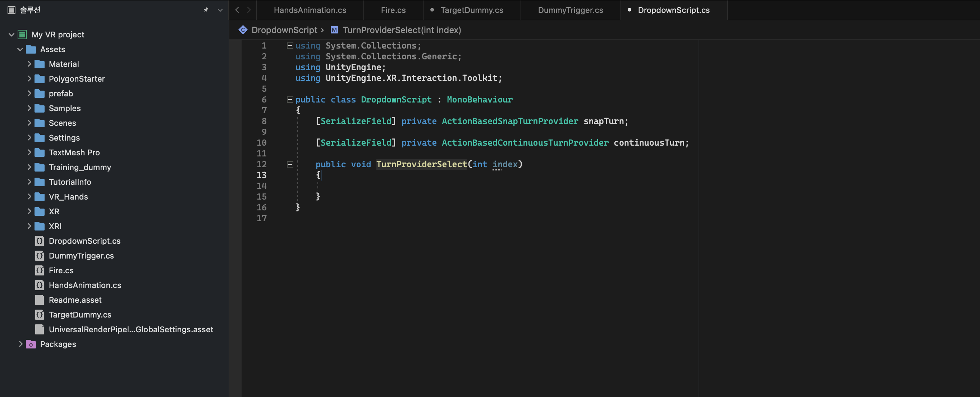The image size is (980, 397).
Task: Switch to the DummyTrigger.cs tab
Action: tap(570, 10)
